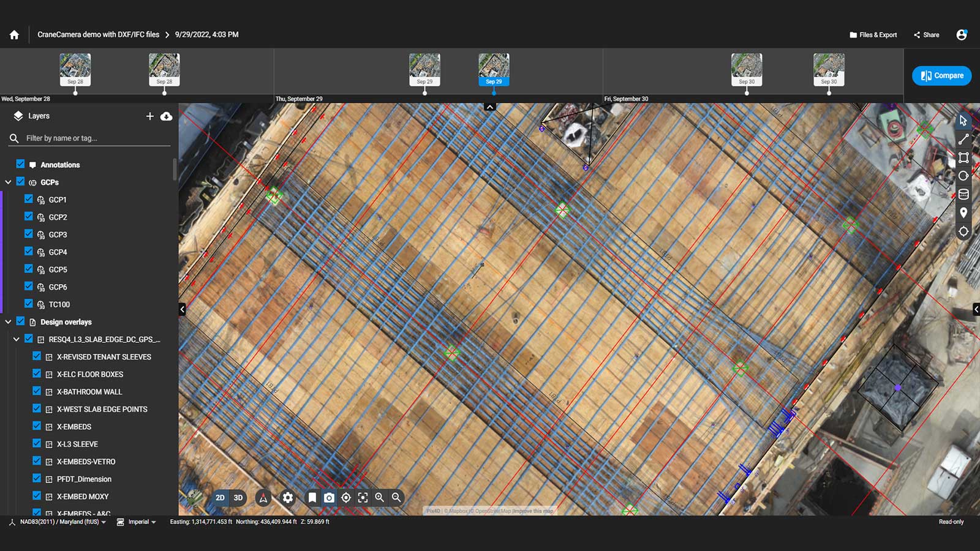Click the layers panel scrollbar
Screen dimensions: 980x551
(175, 170)
